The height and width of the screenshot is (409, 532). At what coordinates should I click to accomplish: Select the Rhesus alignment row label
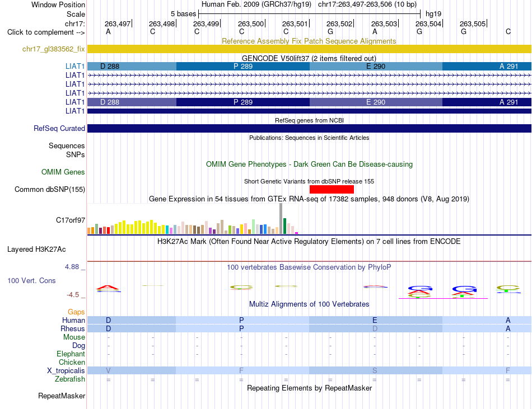(73, 328)
